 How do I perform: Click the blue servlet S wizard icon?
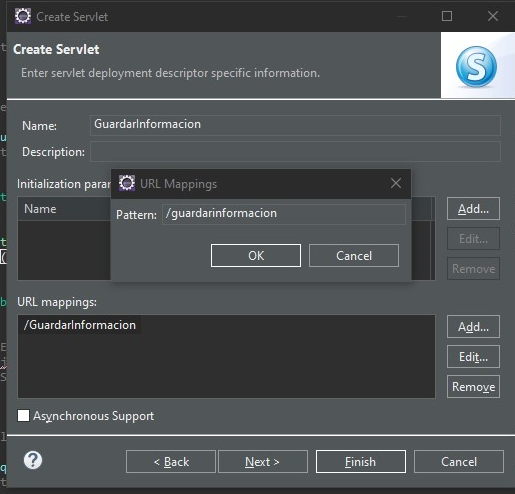(476, 66)
